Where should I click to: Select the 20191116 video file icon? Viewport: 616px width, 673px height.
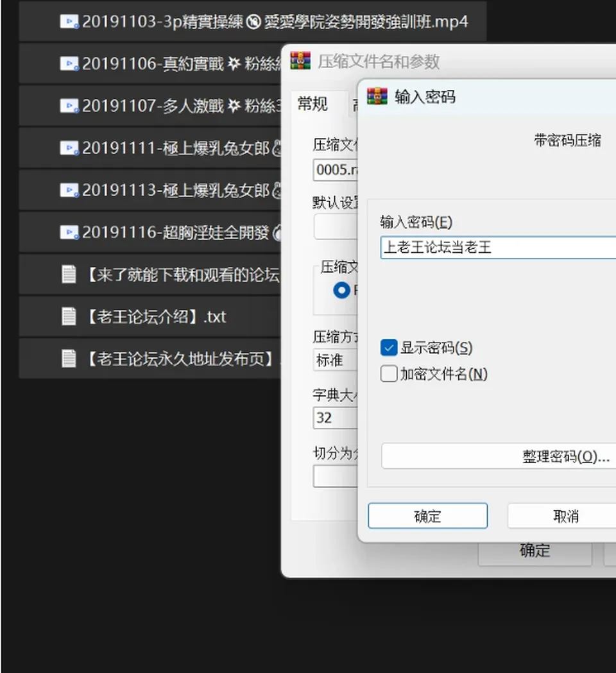69,232
